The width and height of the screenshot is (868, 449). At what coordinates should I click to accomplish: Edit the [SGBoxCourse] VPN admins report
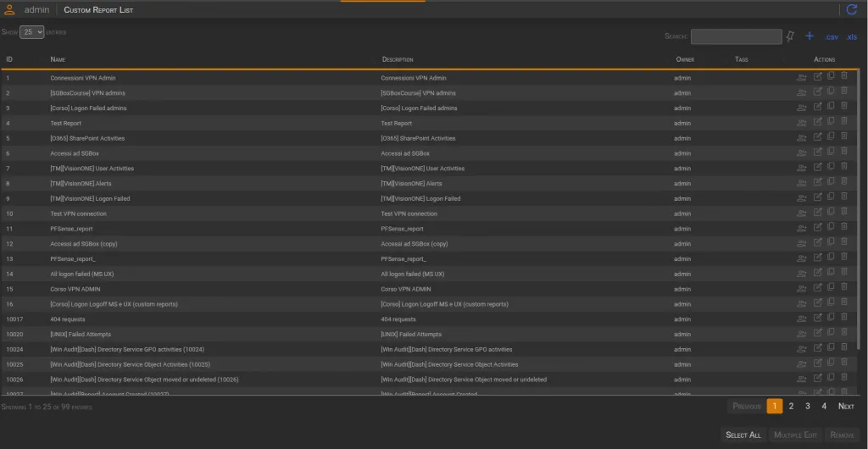coord(818,91)
